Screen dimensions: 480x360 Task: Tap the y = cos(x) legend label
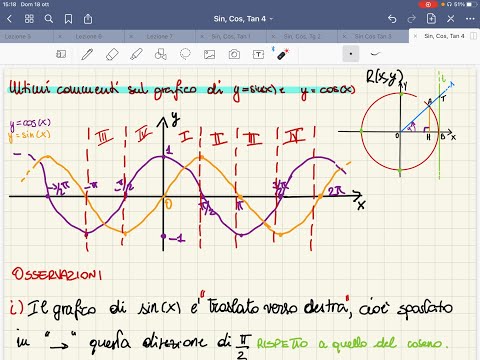pyautogui.click(x=30, y=124)
